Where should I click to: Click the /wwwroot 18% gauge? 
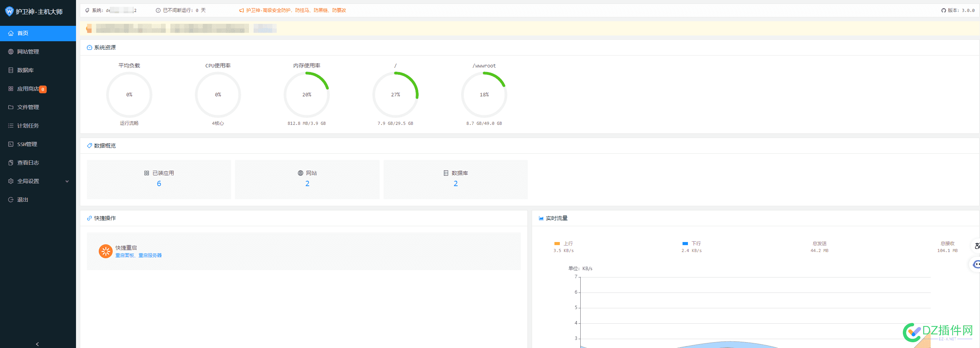(484, 95)
